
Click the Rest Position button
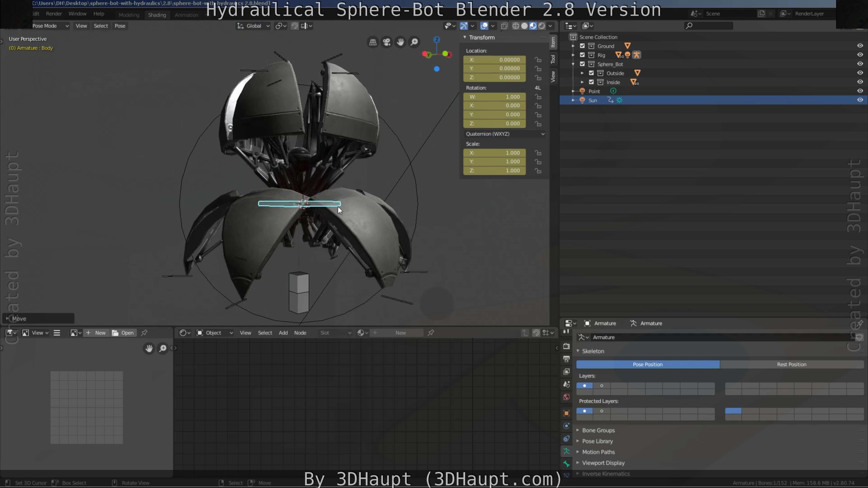[x=792, y=364]
